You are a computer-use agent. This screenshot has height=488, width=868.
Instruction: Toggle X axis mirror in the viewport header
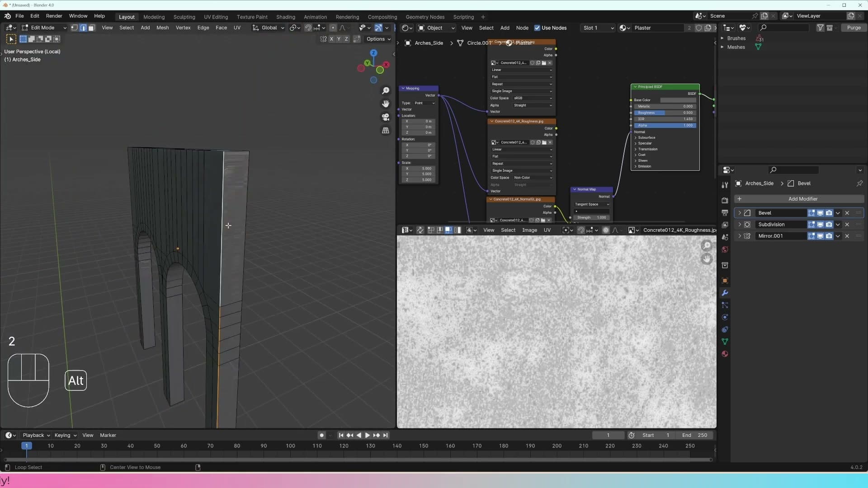tap(331, 39)
